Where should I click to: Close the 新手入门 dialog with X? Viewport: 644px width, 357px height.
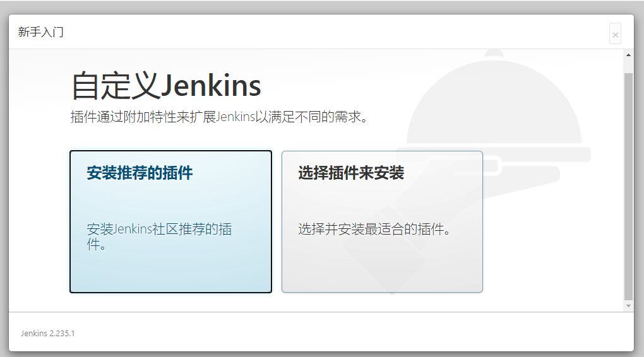click(x=615, y=34)
